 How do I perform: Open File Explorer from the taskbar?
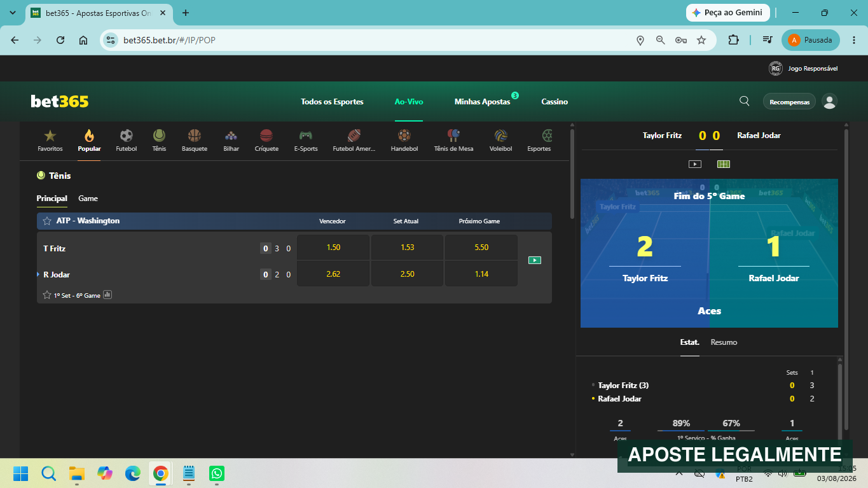77,473
